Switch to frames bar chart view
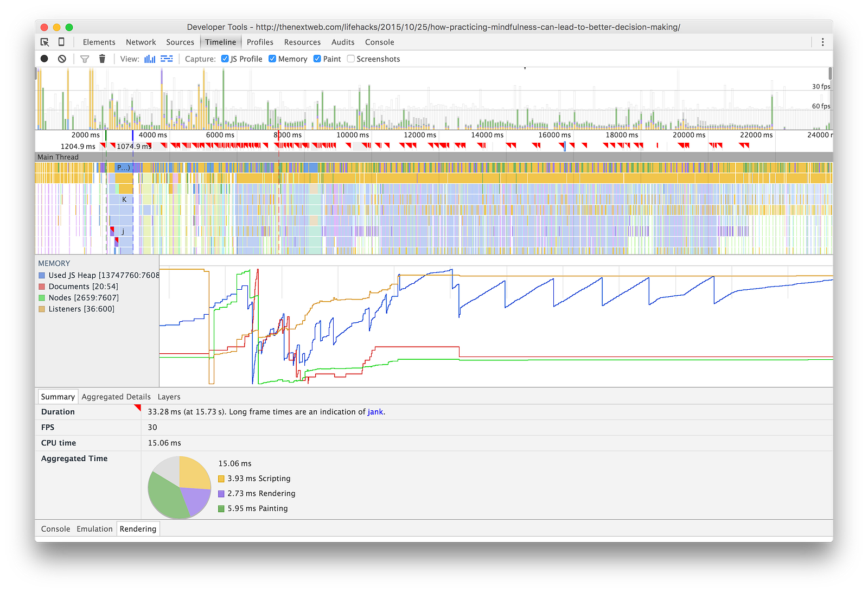868x592 pixels. [150, 59]
